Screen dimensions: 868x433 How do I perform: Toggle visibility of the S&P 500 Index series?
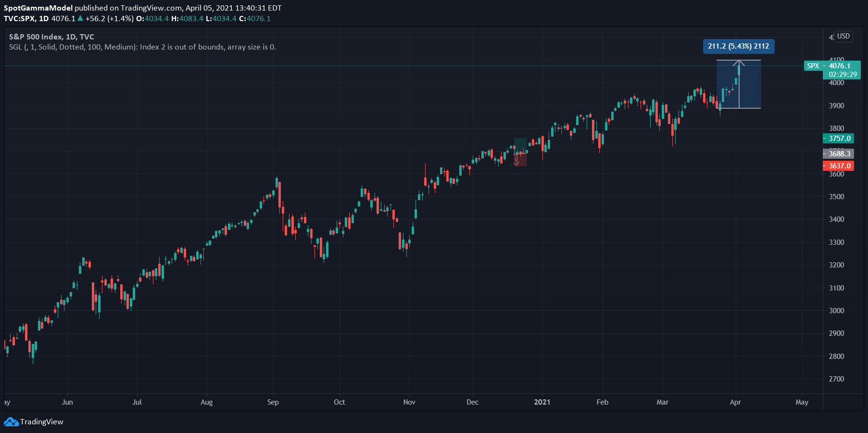[x=50, y=37]
